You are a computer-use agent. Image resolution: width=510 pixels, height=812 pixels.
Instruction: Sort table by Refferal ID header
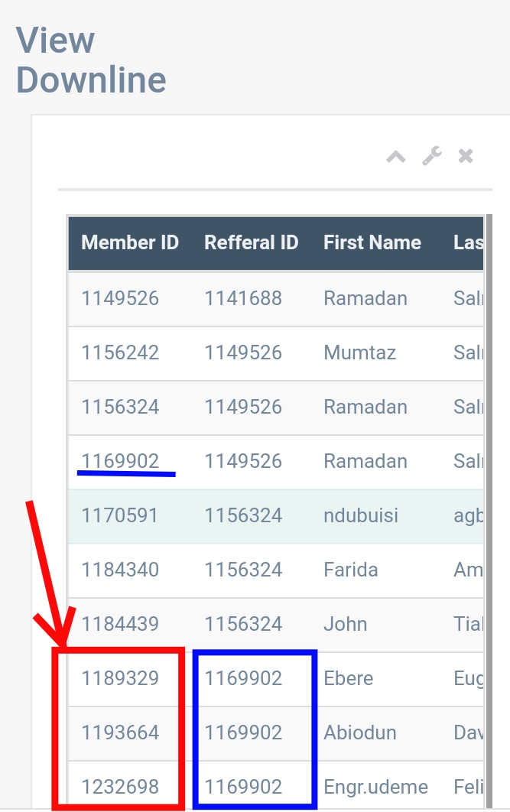pyautogui.click(x=251, y=243)
